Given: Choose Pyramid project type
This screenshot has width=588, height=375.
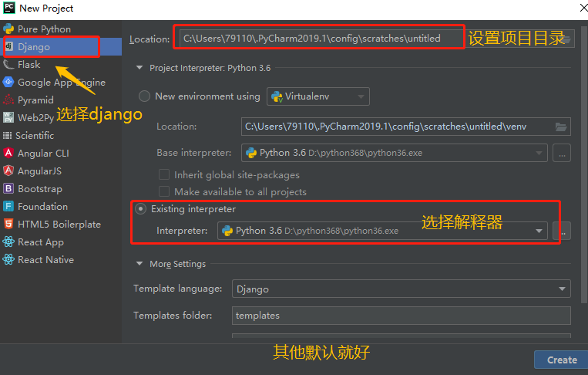Looking at the screenshot, I should tap(35, 100).
